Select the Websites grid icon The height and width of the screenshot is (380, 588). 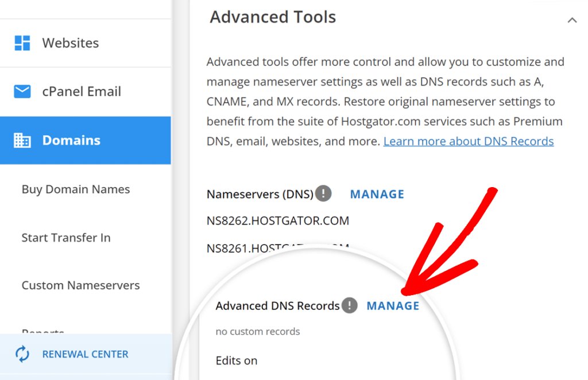pos(23,42)
